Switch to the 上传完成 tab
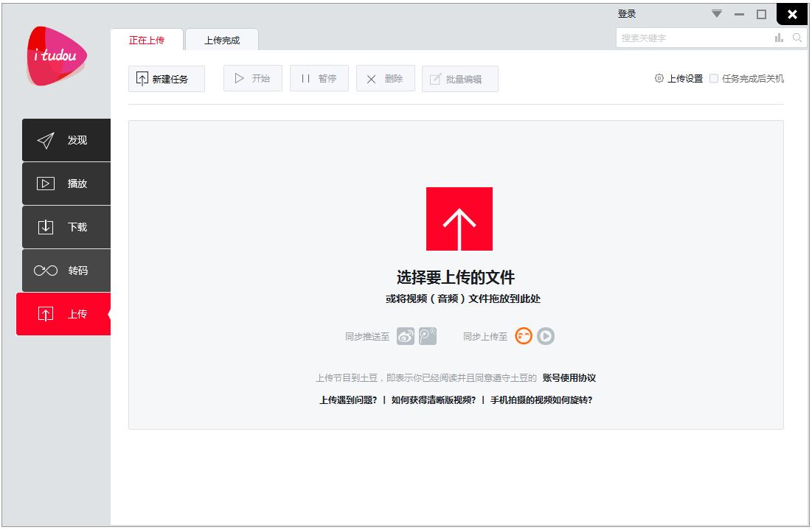This screenshot has width=812, height=530. [222, 40]
